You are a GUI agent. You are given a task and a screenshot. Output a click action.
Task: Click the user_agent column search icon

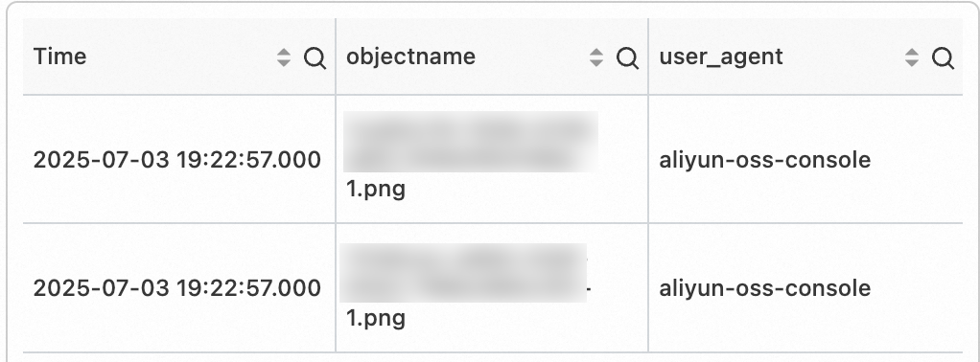tap(944, 58)
